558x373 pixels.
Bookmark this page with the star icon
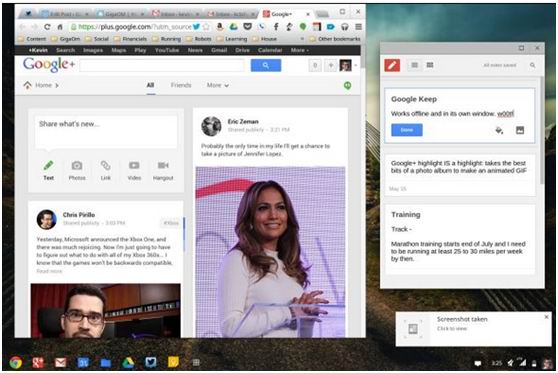point(206,27)
